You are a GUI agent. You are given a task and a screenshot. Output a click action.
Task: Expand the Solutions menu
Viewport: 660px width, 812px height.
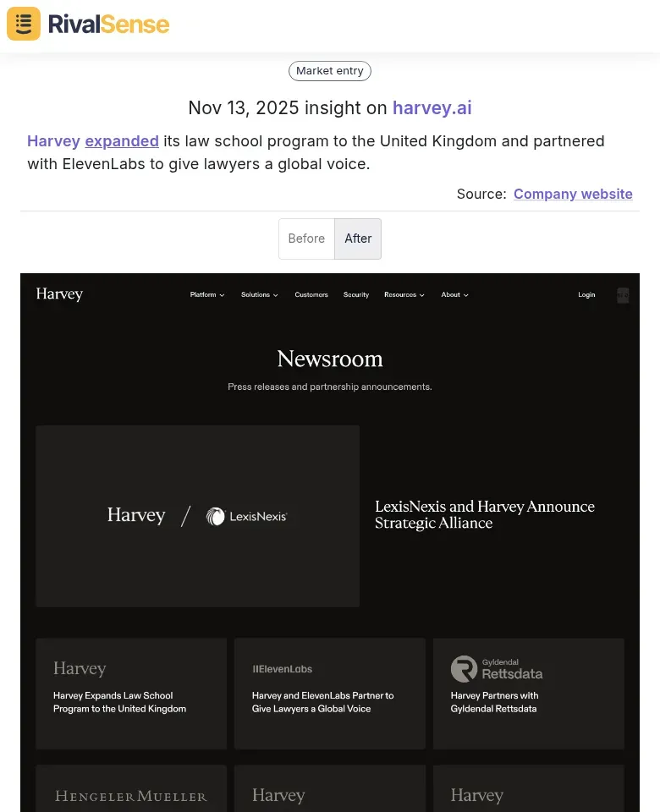tap(260, 294)
